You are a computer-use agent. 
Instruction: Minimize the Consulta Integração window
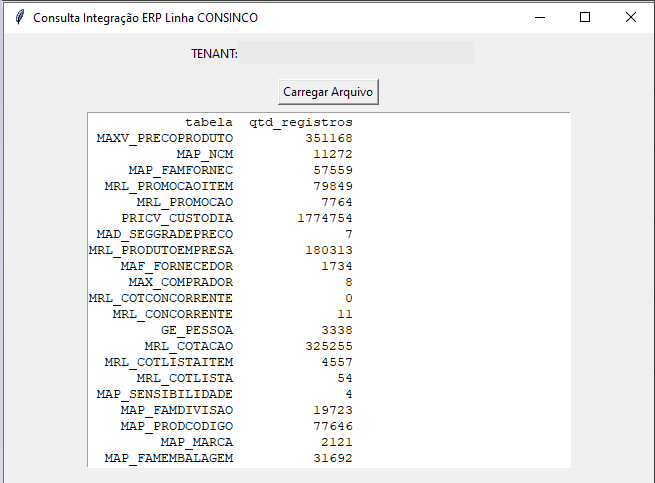(x=540, y=18)
